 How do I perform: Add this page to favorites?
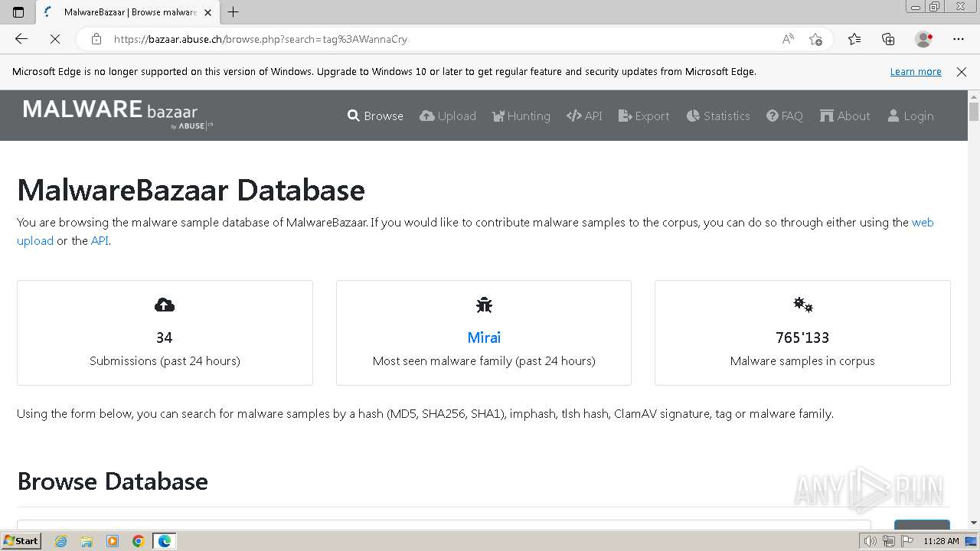[815, 39]
